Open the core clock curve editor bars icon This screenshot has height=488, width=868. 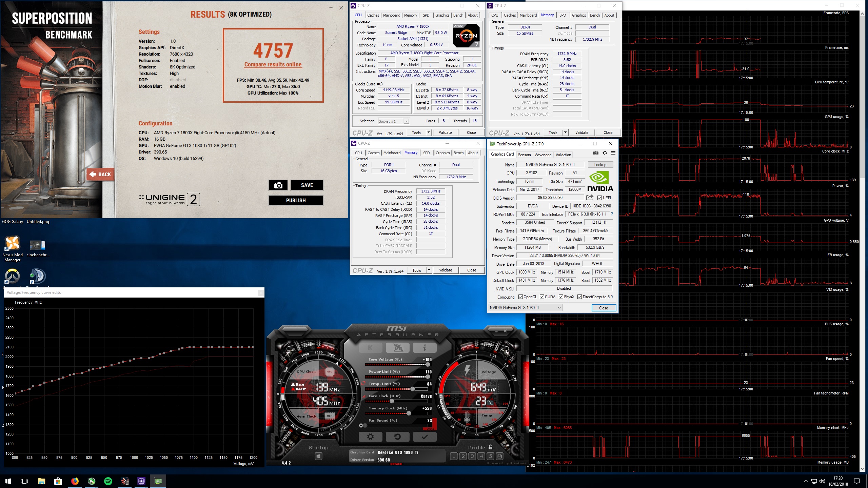point(364,396)
